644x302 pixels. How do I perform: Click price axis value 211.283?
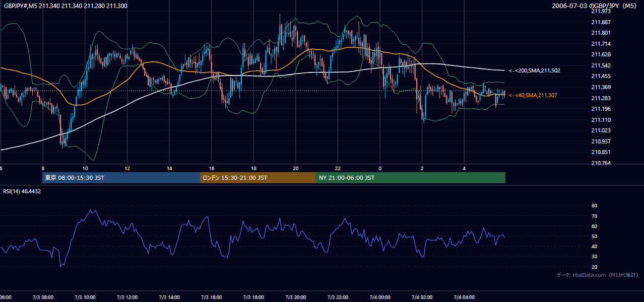click(x=600, y=98)
